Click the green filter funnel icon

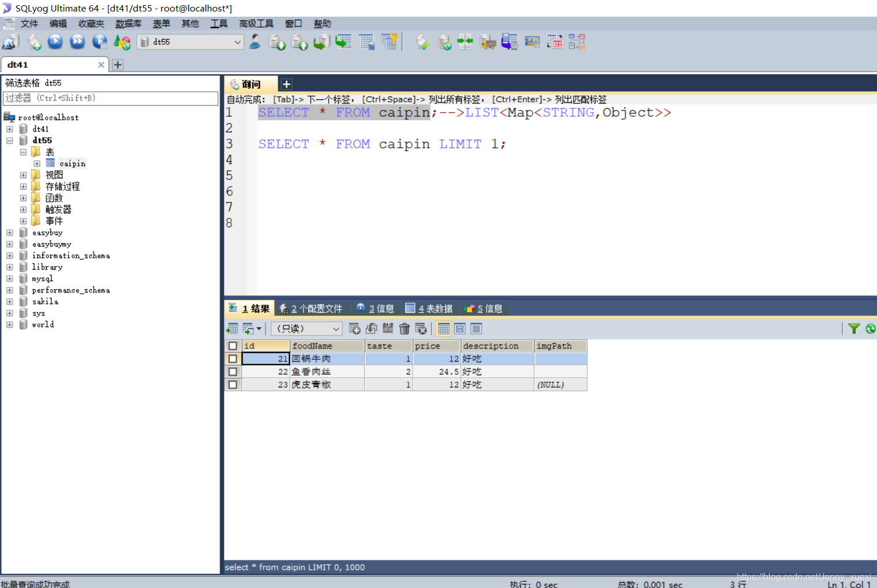coord(854,328)
